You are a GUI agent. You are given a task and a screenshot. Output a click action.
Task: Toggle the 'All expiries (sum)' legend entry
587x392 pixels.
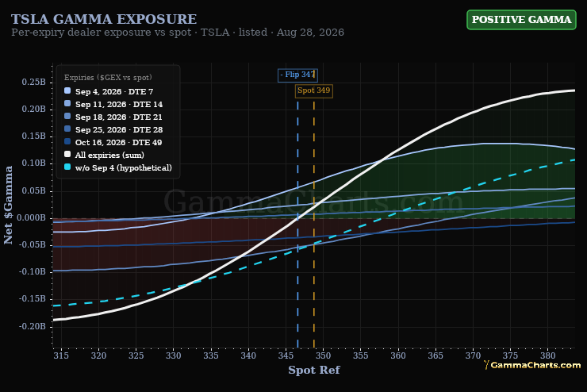point(109,155)
